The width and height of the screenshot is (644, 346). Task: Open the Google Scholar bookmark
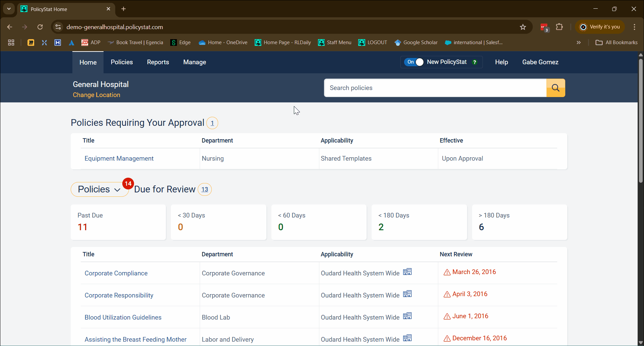coord(416,42)
